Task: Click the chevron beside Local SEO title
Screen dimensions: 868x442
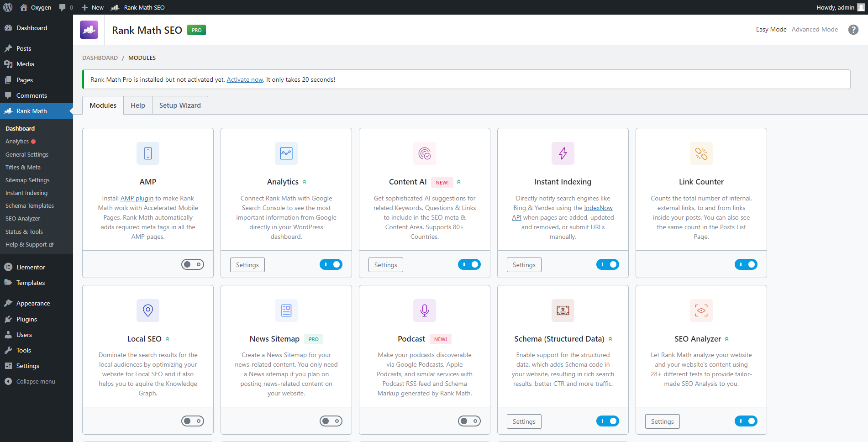Action: (x=168, y=339)
